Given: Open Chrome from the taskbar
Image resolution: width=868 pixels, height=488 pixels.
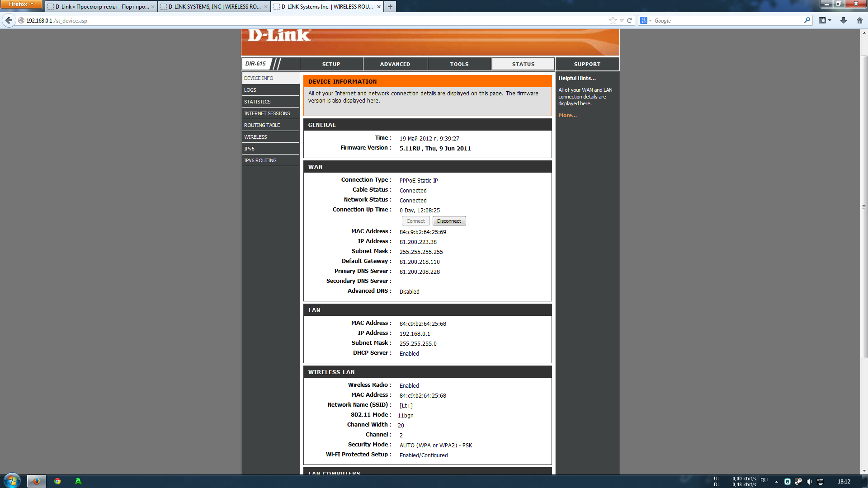Looking at the screenshot, I should pos(57,481).
